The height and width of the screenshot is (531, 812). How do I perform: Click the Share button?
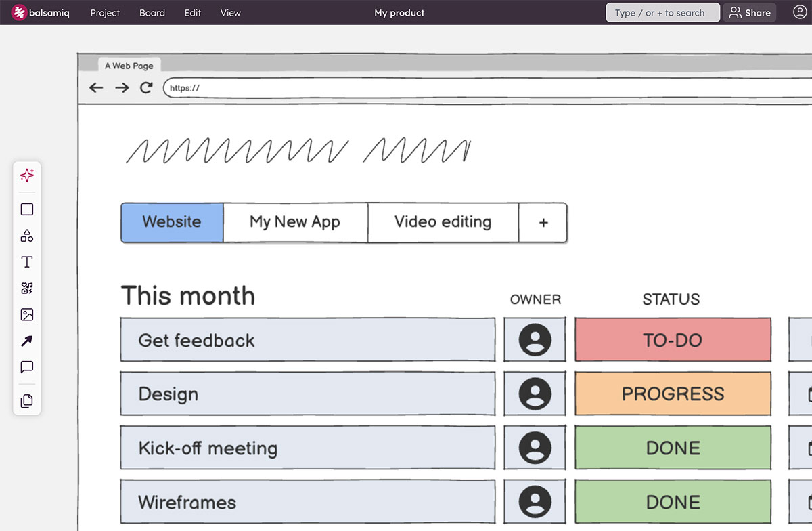750,12
